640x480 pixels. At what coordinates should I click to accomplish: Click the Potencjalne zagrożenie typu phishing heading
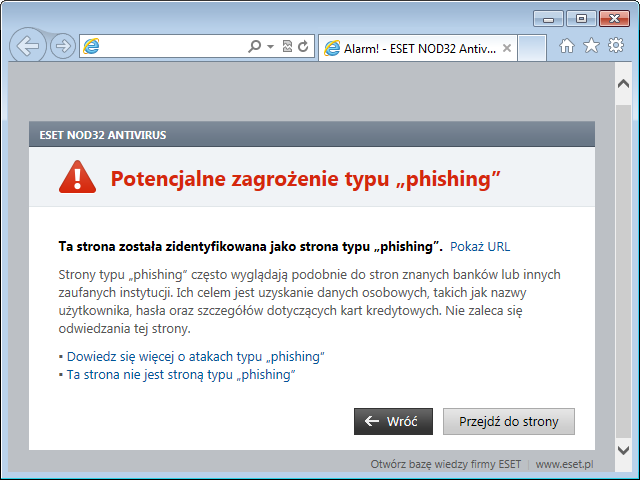(305, 179)
